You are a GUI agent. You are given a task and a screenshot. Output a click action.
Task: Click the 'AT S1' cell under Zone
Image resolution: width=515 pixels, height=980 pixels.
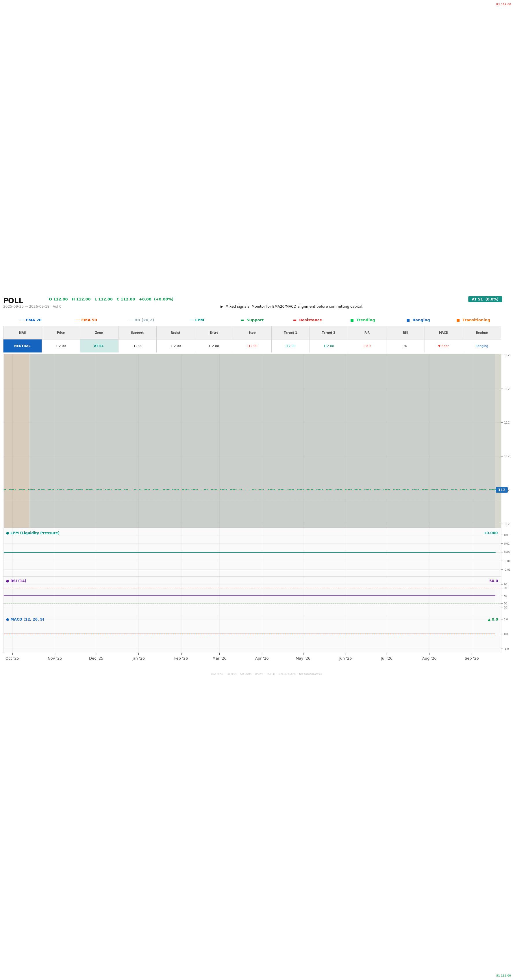point(99,346)
